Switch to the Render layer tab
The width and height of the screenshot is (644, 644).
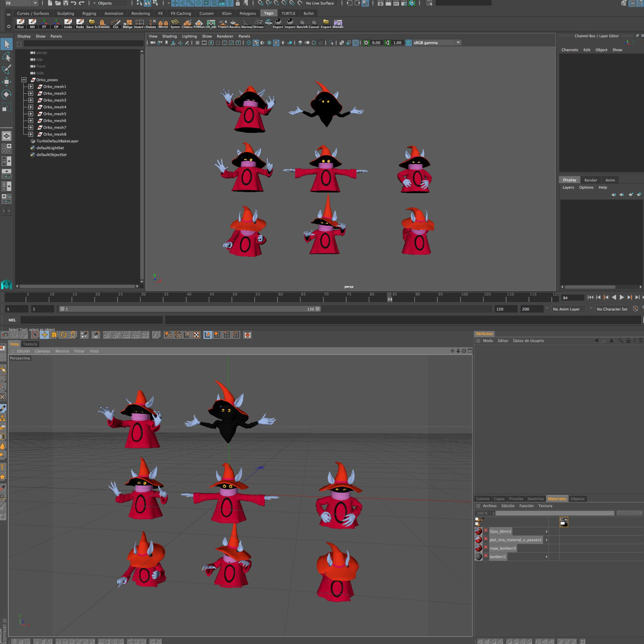coord(590,180)
